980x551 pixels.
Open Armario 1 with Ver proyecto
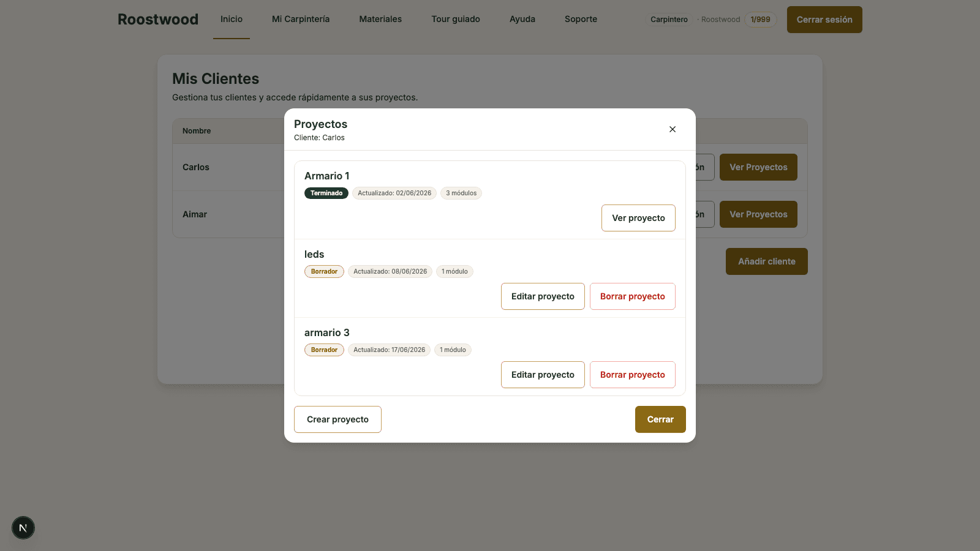(x=638, y=218)
